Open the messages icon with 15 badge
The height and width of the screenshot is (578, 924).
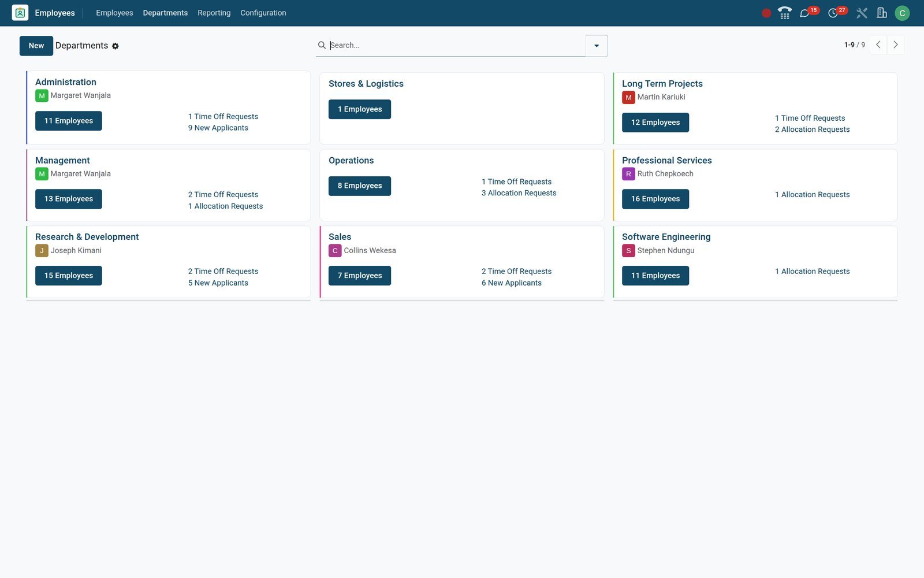click(x=804, y=13)
